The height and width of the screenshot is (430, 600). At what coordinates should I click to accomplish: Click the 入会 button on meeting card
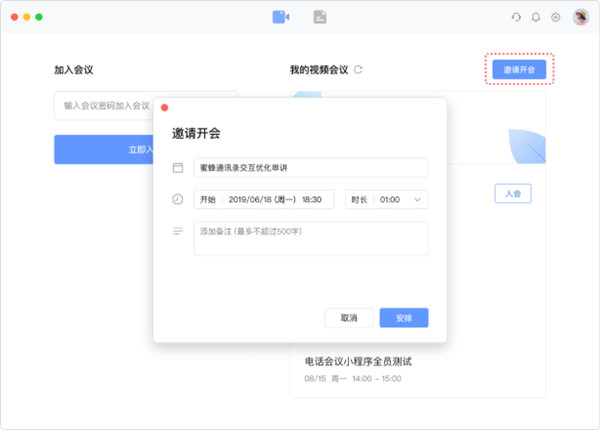[x=513, y=194]
